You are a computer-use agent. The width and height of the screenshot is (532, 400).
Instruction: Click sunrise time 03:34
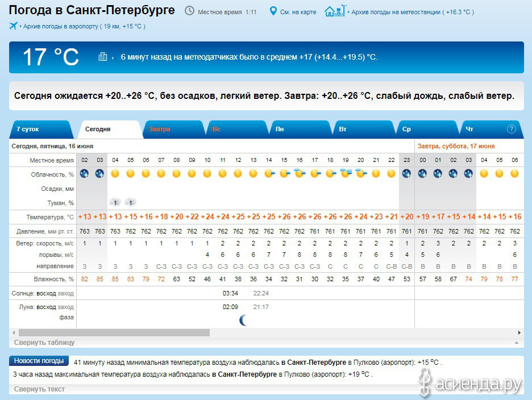[230, 293]
